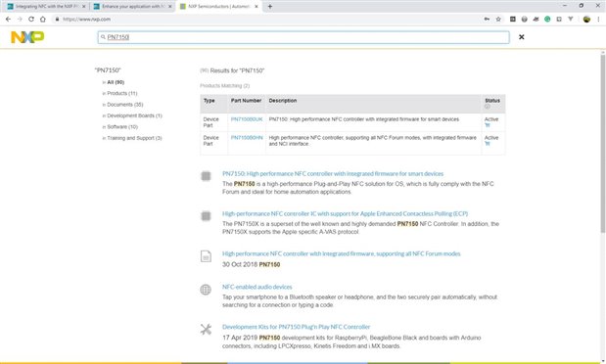
Task: Click the Part Number column header
Action: click(246, 101)
